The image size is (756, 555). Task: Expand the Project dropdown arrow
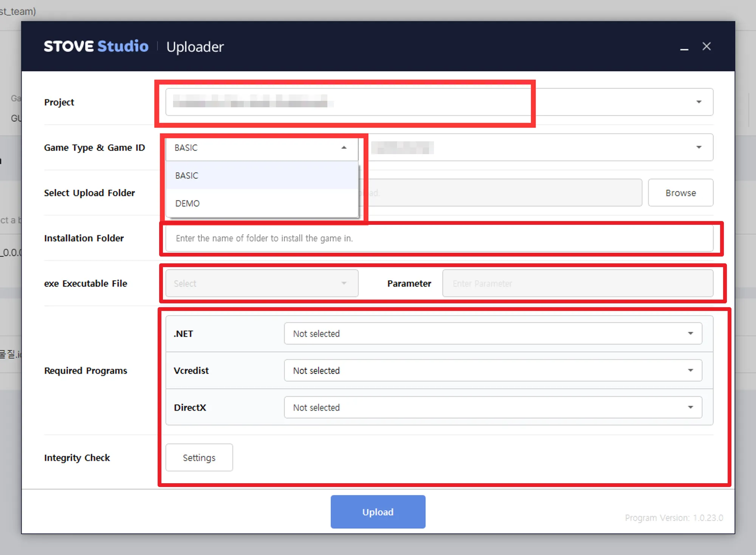(x=699, y=102)
